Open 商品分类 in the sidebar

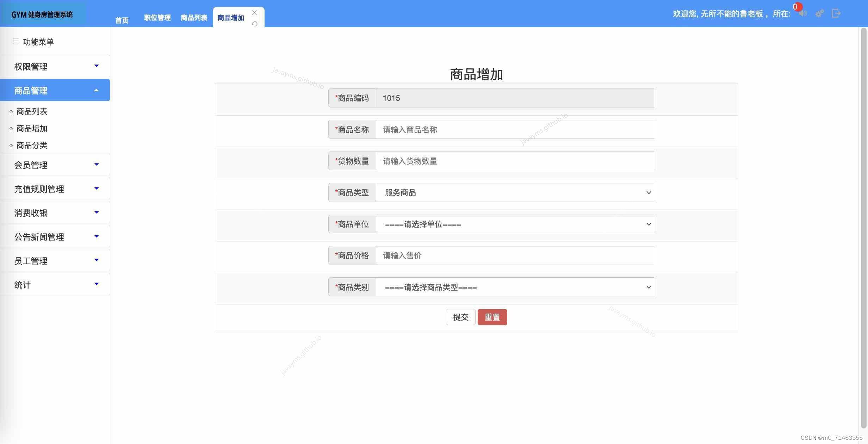[x=32, y=145]
